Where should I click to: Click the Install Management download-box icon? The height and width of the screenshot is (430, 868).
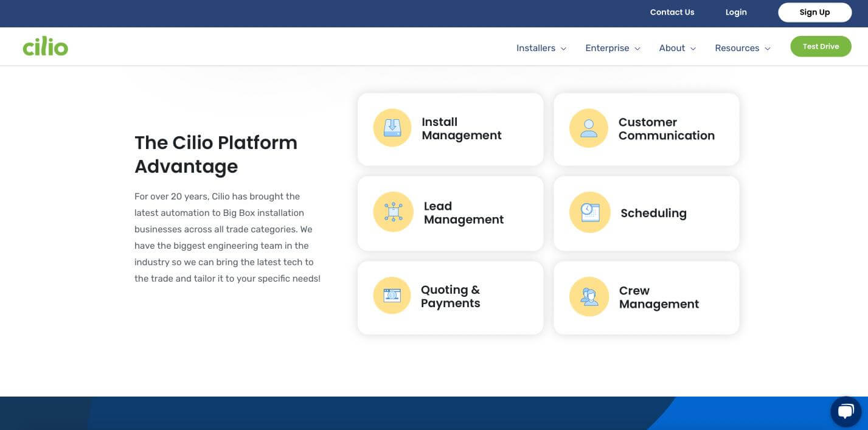(x=392, y=128)
